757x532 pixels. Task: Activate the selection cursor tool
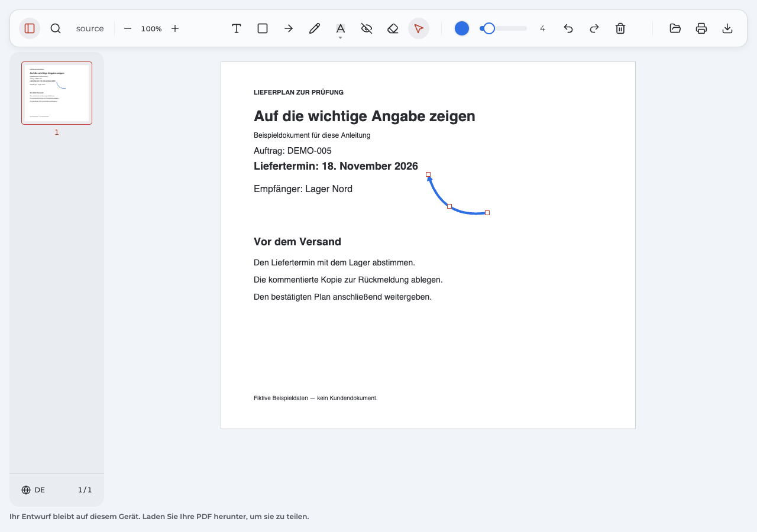(x=419, y=28)
